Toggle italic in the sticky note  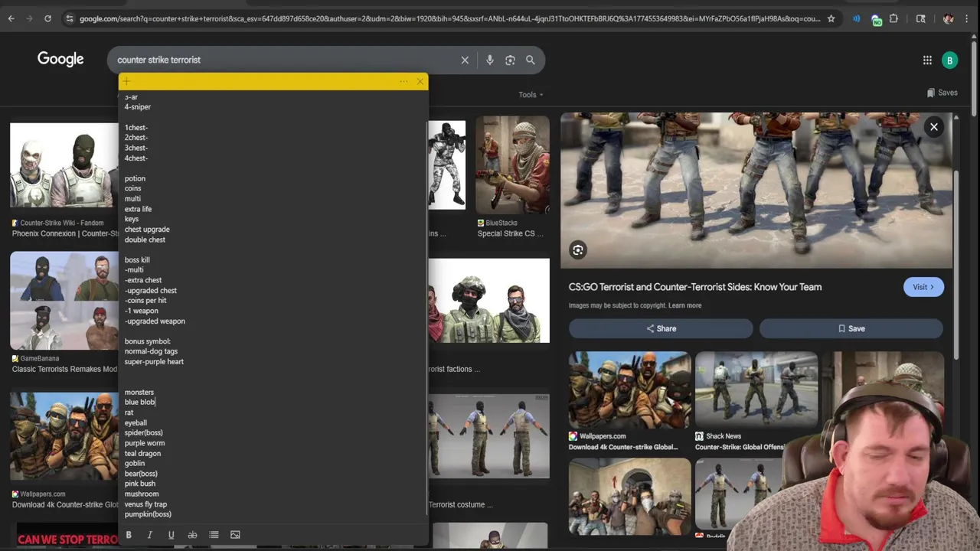click(150, 535)
